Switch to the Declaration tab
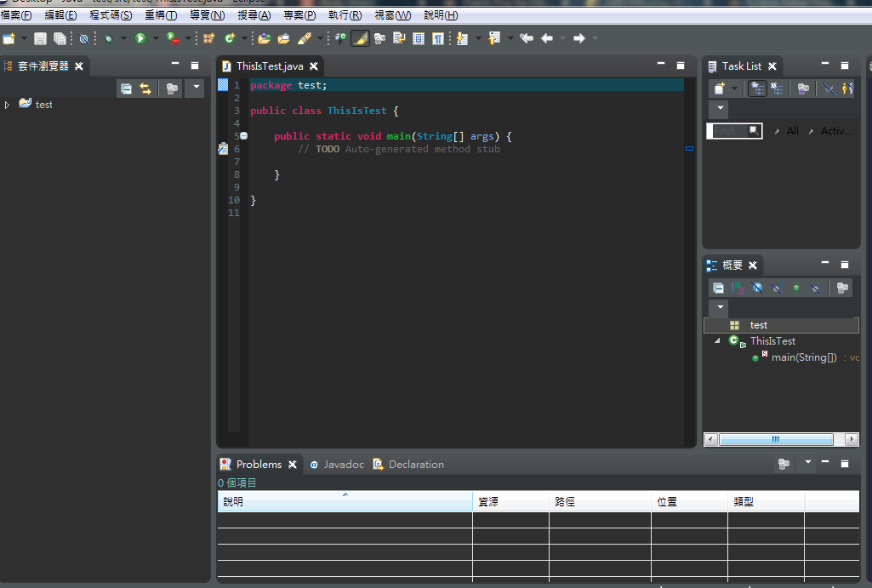 pyautogui.click(x=408, y=465)
